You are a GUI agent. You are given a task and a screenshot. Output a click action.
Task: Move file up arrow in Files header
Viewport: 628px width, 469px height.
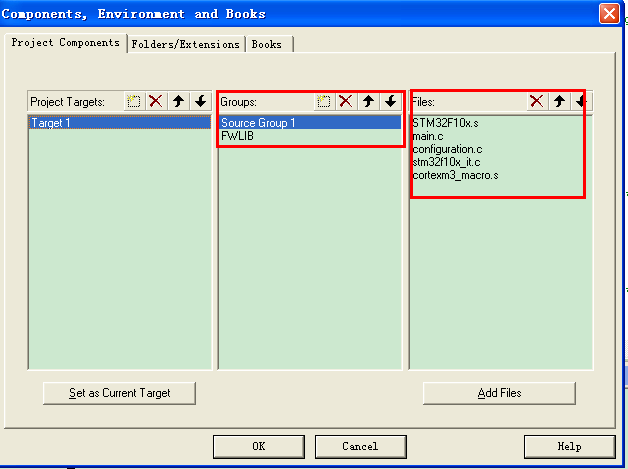tap(559, 101)
